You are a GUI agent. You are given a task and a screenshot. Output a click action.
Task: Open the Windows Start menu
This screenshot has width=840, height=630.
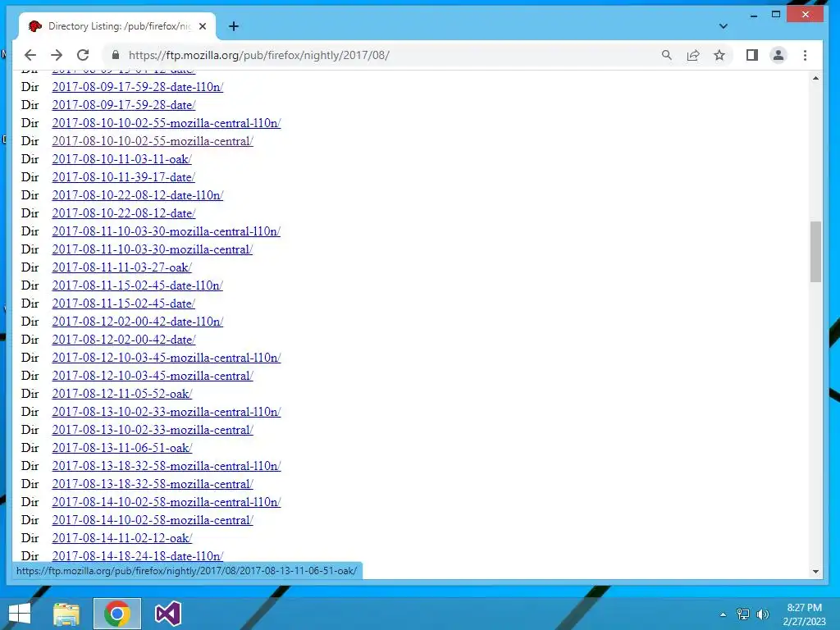(x=20, y=614)
